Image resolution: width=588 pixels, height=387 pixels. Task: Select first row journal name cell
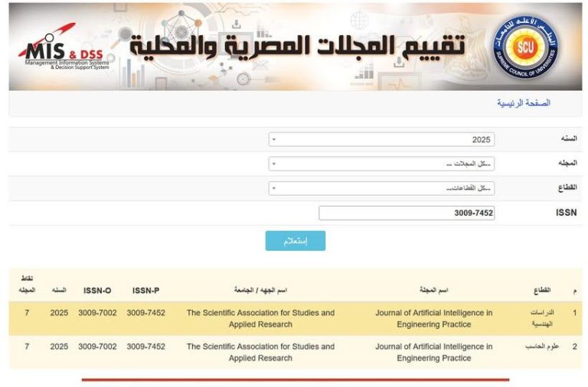click(433, 318)
